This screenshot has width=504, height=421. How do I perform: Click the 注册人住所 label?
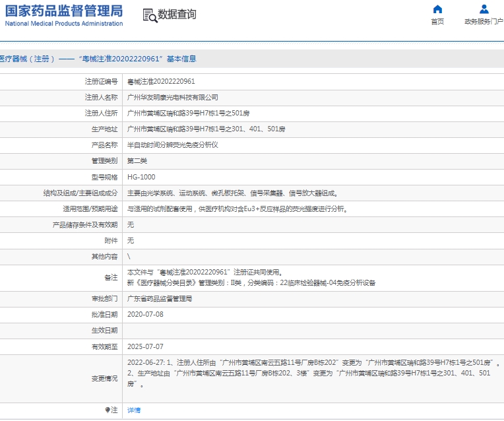[101, 113]
